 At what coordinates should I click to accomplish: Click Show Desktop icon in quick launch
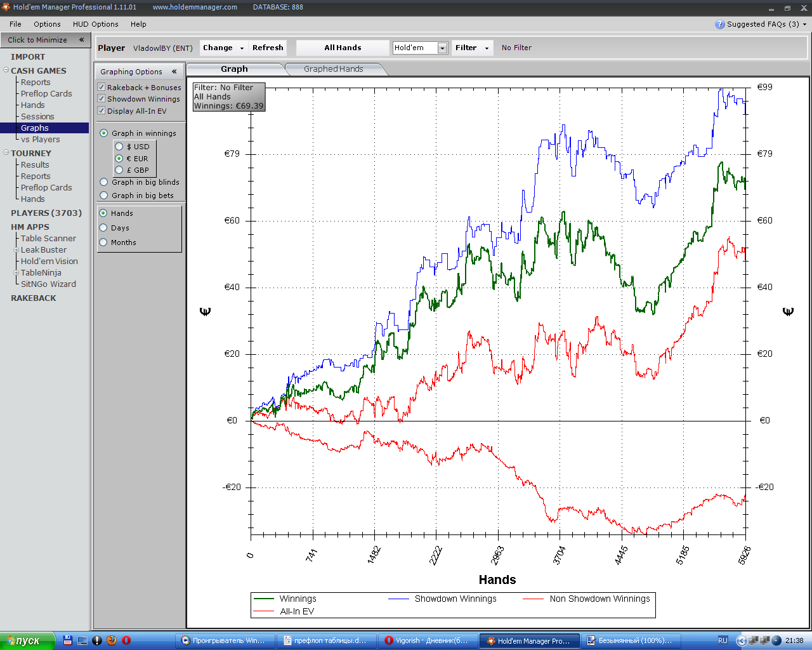[x=82, y=640]
